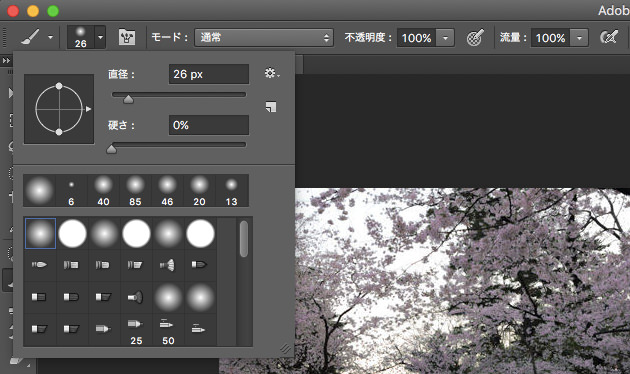Click the 硬さ 0% input field
This screenshot has height=374, width=630.
point(209,125)
